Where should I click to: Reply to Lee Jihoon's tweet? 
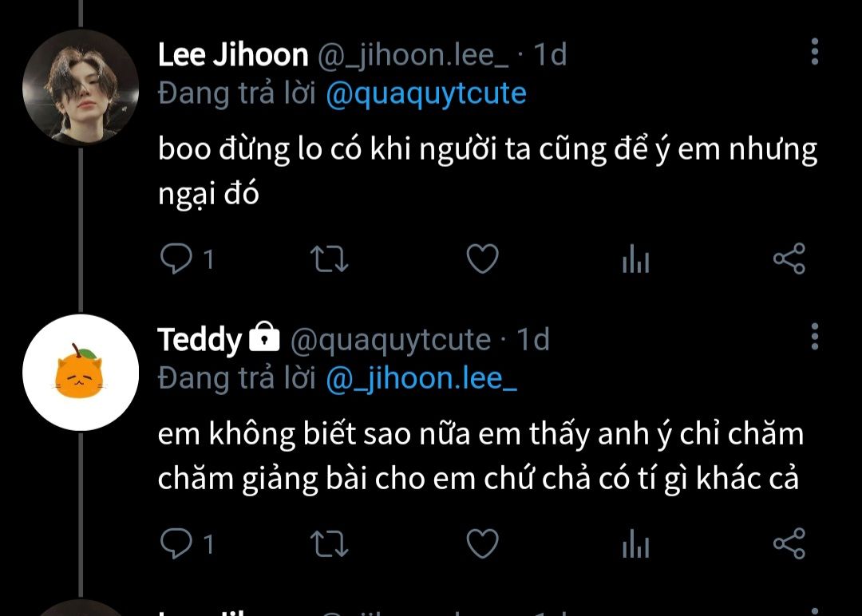pyautogui.click(x=176, y=259)
